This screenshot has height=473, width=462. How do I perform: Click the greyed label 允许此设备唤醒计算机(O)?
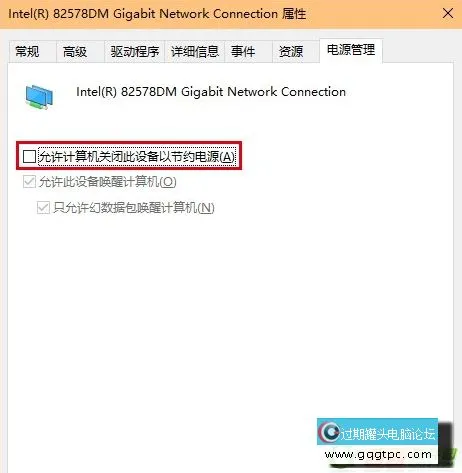tap(108, 182)
